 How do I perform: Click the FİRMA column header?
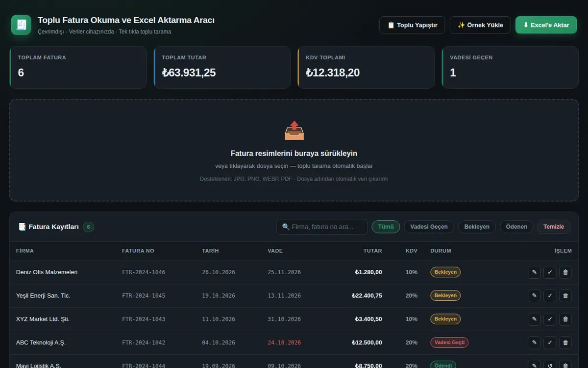coord(25,251)
